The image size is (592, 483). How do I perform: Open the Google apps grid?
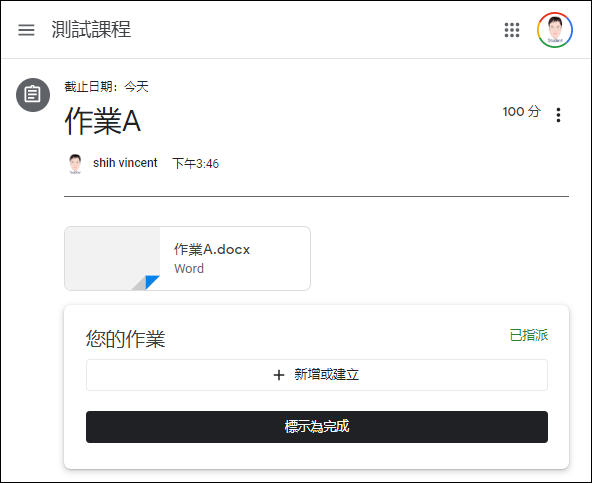coord(512,30)
